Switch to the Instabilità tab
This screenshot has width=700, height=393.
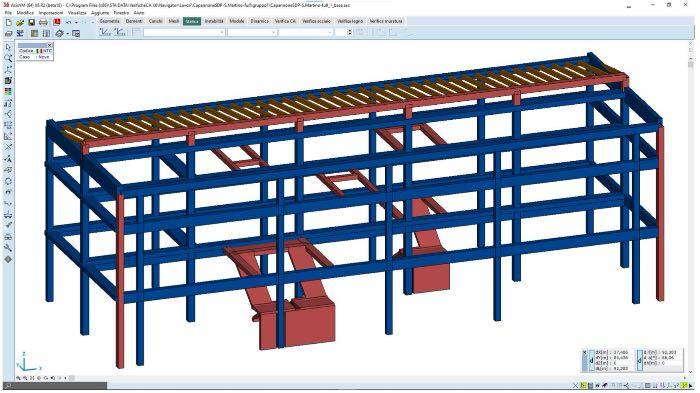click(x=214, y=21)
